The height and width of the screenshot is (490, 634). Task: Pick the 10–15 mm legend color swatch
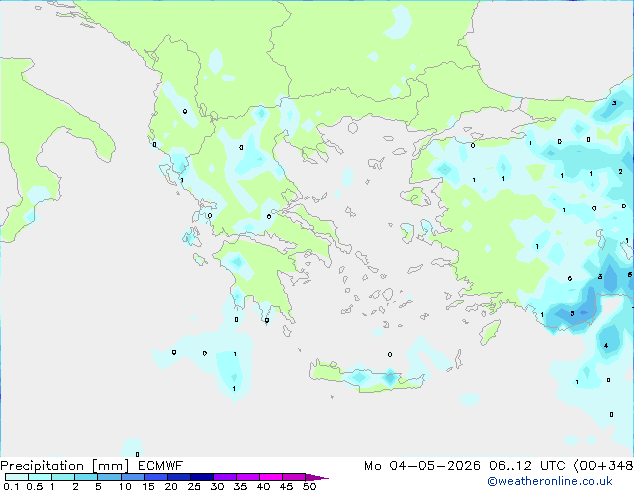tap(132, 477)
